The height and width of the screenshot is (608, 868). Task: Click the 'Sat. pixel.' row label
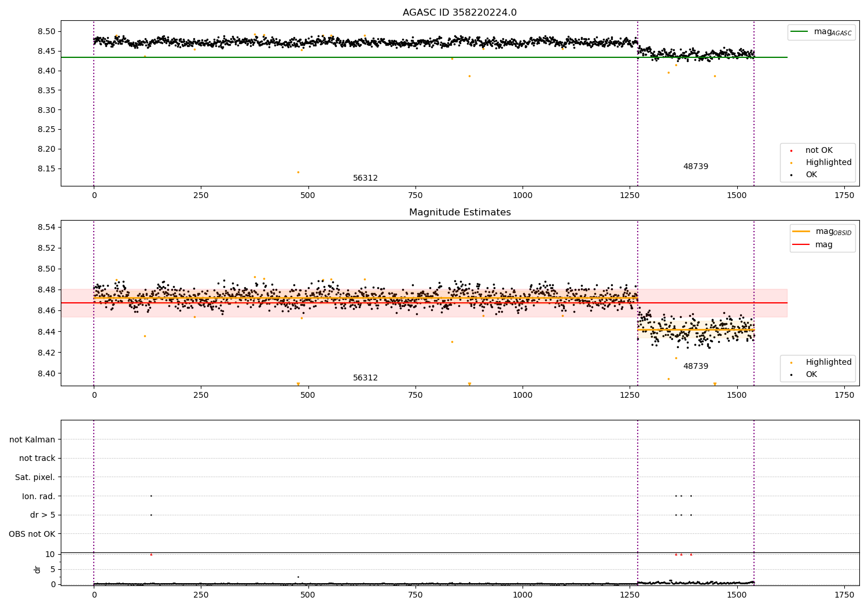[35, 478]
